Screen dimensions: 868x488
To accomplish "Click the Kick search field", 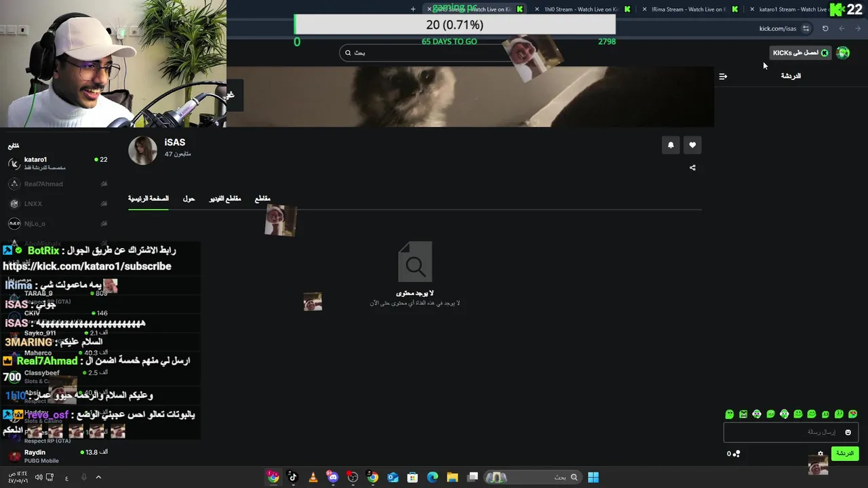I will click(434, 53).
